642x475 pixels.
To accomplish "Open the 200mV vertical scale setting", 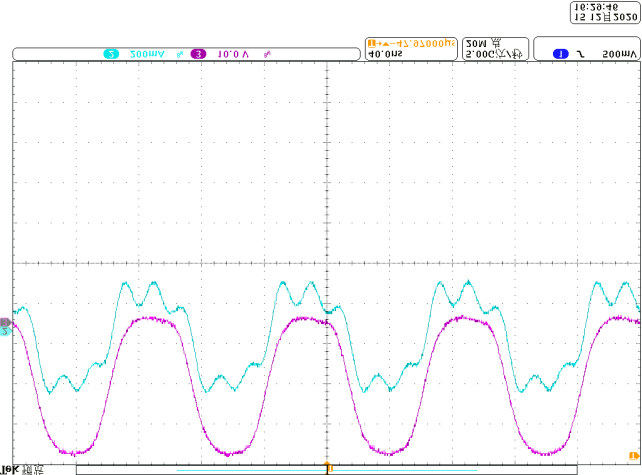I will (148, 53).
